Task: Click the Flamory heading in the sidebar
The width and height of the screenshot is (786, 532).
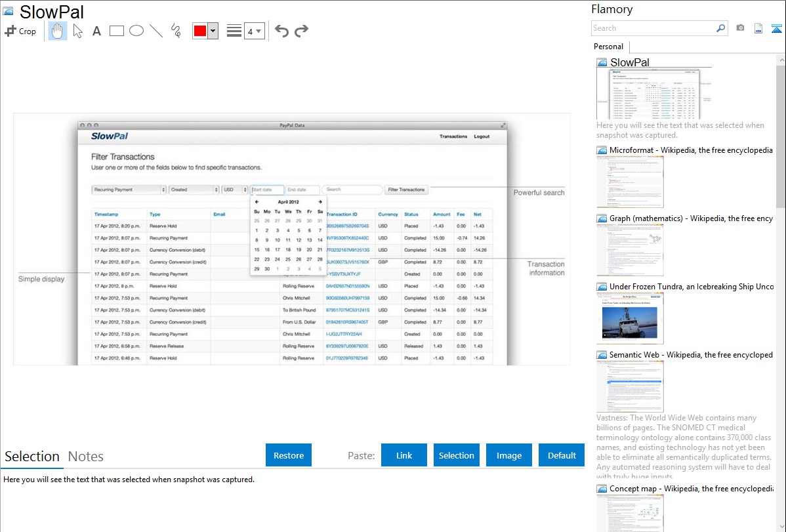Action: (x=611, y=10)
